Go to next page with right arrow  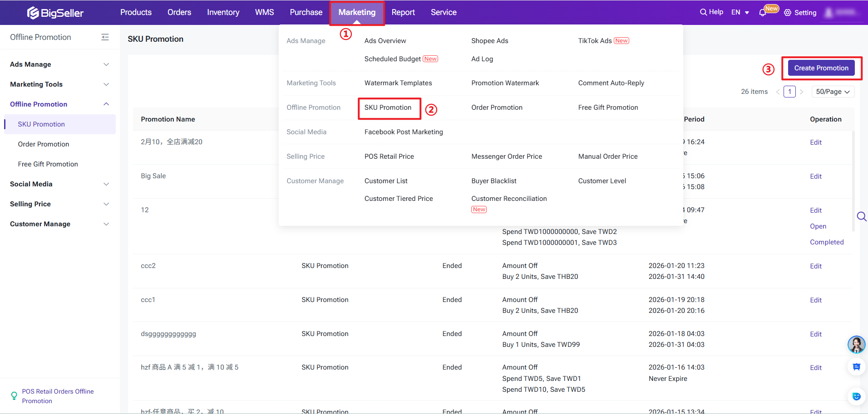point(802,92)
